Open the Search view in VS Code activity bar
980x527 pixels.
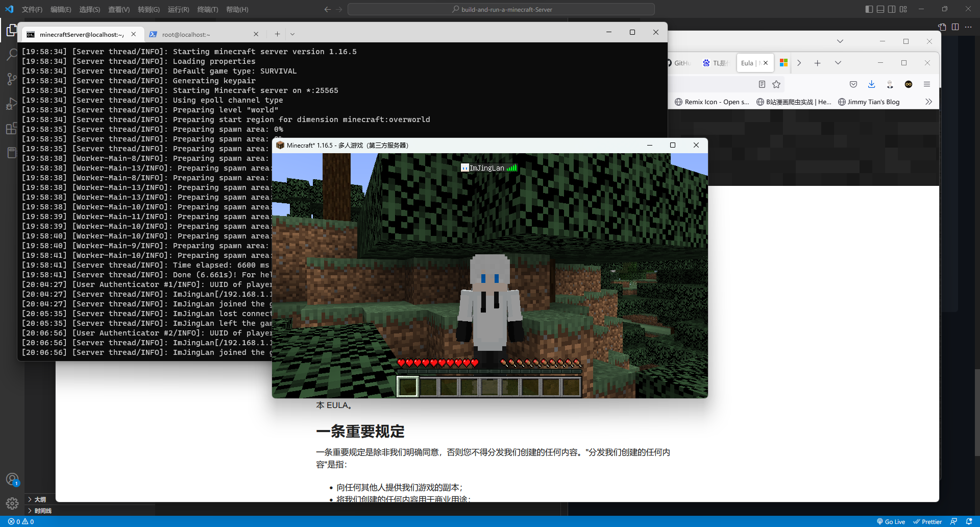click(x=11, y=55)
